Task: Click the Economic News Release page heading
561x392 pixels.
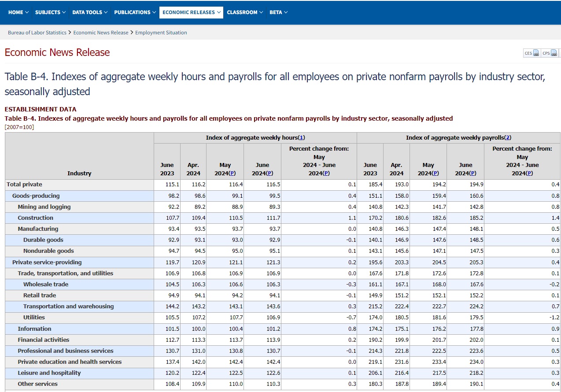Action: click(x=57, y=52)
